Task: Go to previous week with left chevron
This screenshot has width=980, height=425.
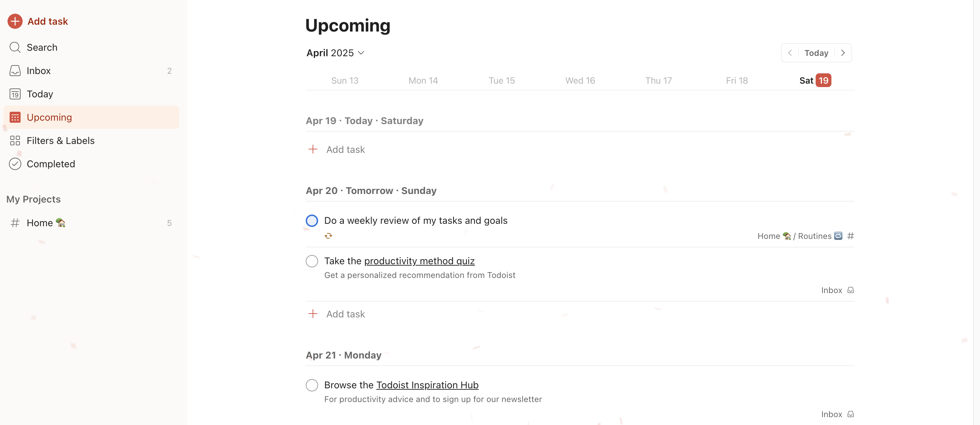Action: (x=790, y=53)
